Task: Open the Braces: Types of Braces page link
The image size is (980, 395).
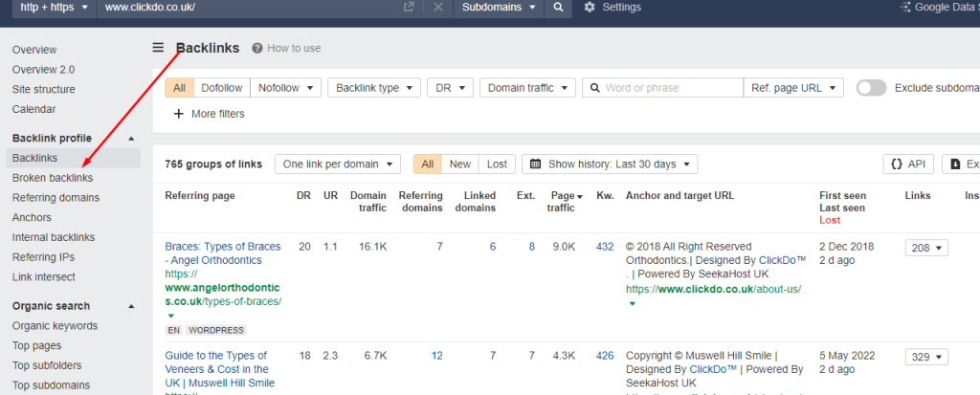Action: [223, 253]
